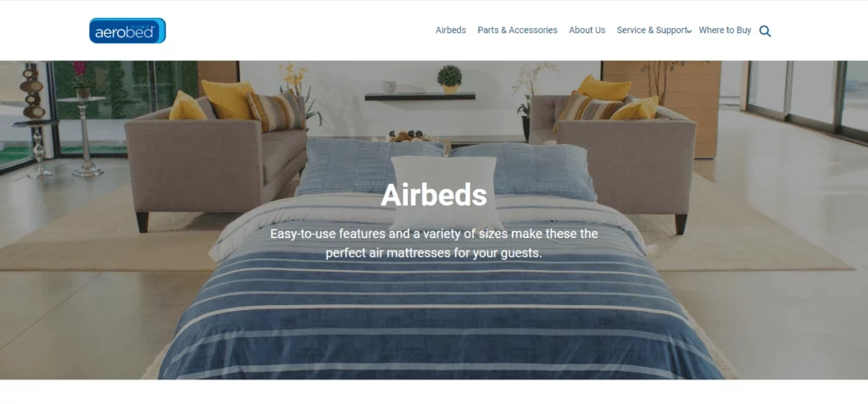Go to Parts & Accessories
This screenshot has height=404, width=868.
pos(518,30)
